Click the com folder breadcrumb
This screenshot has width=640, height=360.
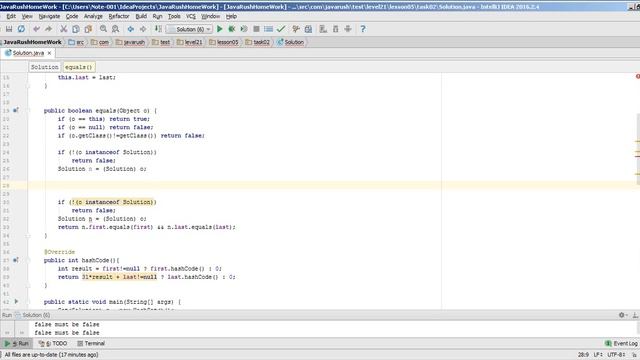[100, 42]
